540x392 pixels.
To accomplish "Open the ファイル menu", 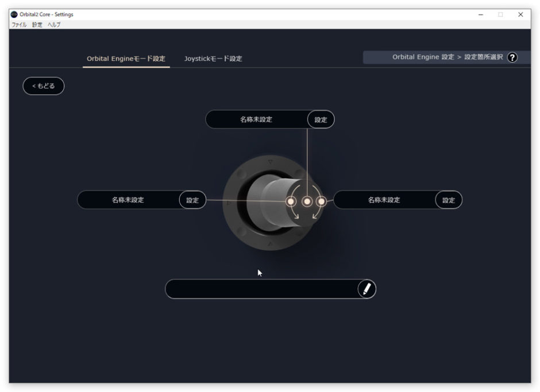I will click(x=20, y=25).
